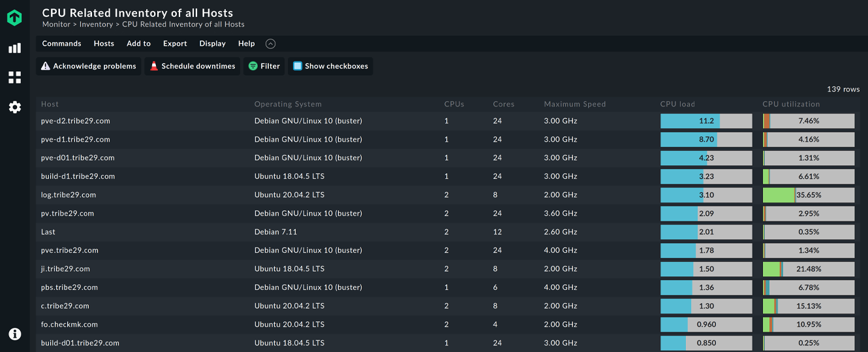Collapse the action bar with the chevron button
This screenshot has height=352, width=868.
tap(270, 44)
